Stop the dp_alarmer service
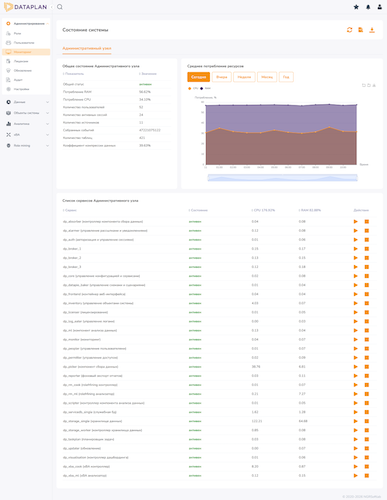This screenshot has width=387, height=500. (x=367, y=231)
